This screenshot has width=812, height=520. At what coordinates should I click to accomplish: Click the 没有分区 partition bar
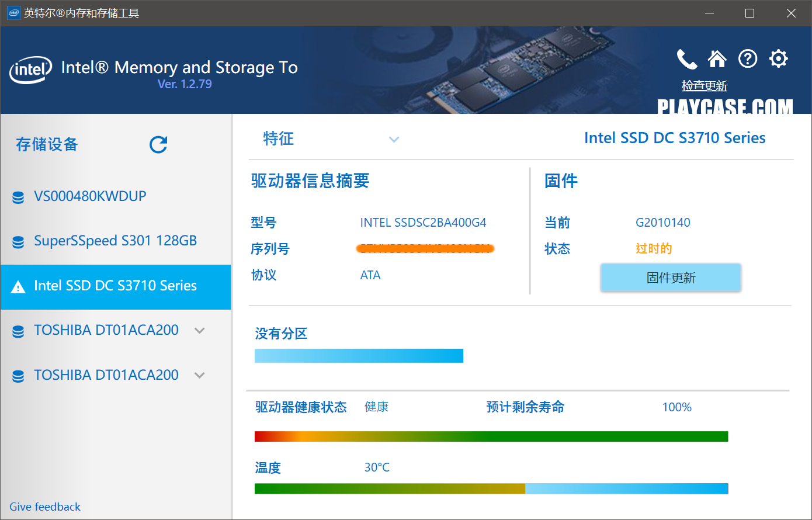[x=359, y=356]
